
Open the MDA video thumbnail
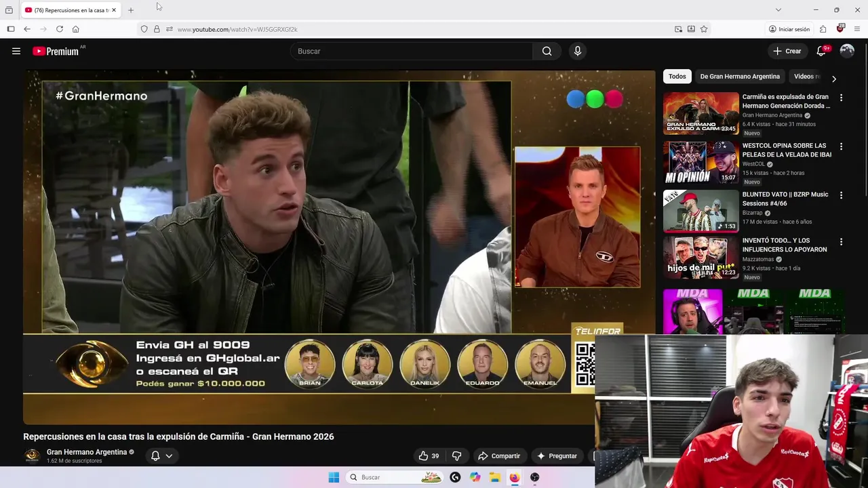[x=754, y=311]
